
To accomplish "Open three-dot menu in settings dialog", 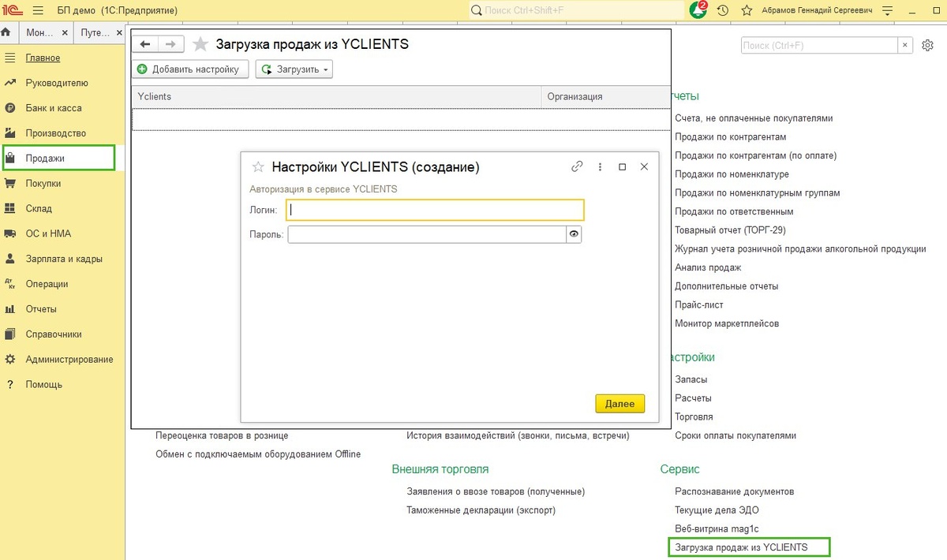I will point(600,167).
